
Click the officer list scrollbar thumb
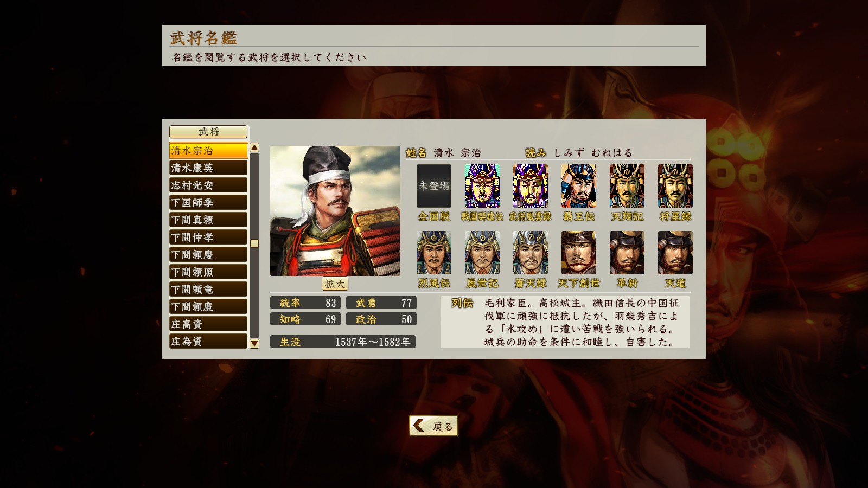254,243
